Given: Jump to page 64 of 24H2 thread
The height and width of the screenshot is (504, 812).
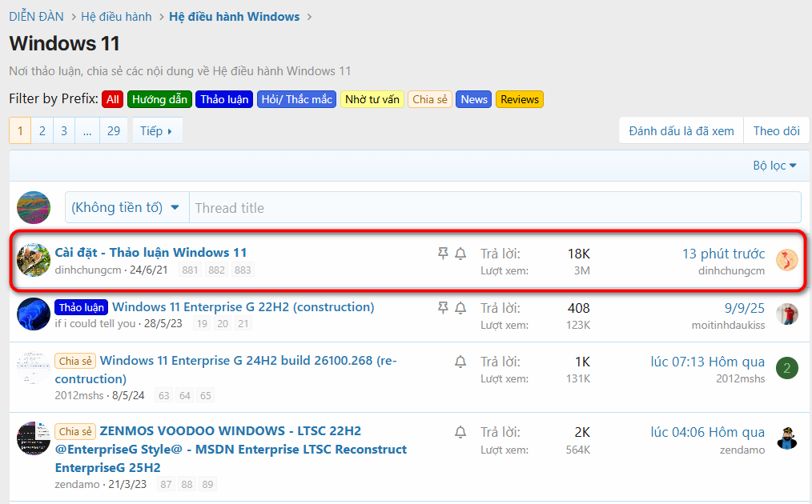Looking at the screenshot, I should tap(185, 396).
